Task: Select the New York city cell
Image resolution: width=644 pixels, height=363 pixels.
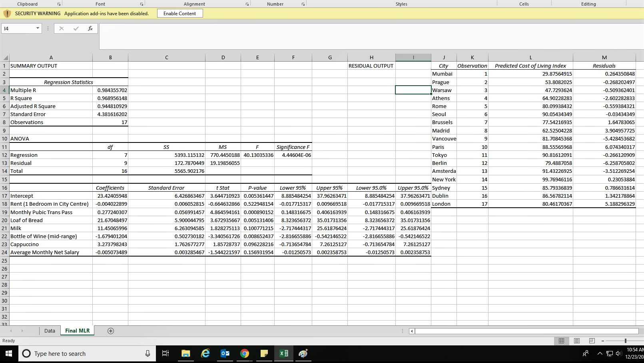Action: click(x=444, y=179)
